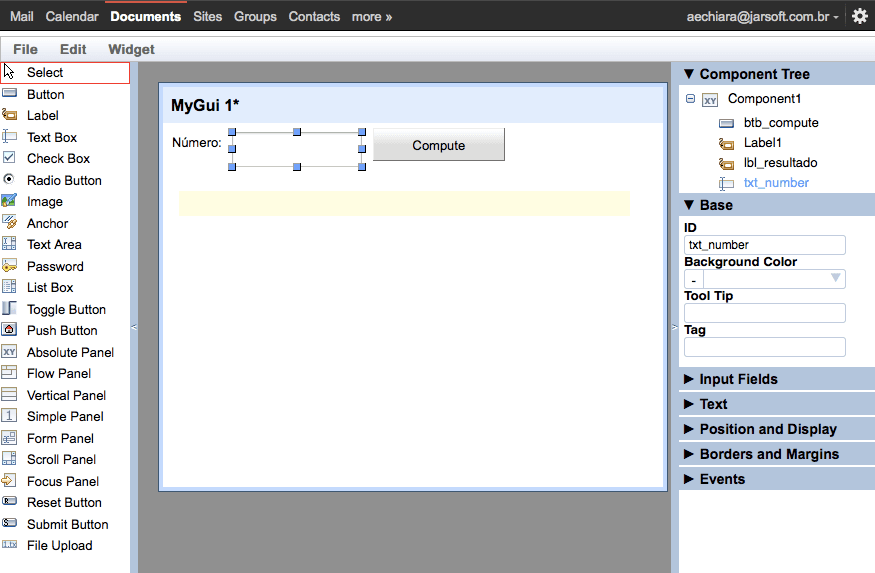Select lbl_resultado in component tree
875x573 pixels.
click(780, 163)
